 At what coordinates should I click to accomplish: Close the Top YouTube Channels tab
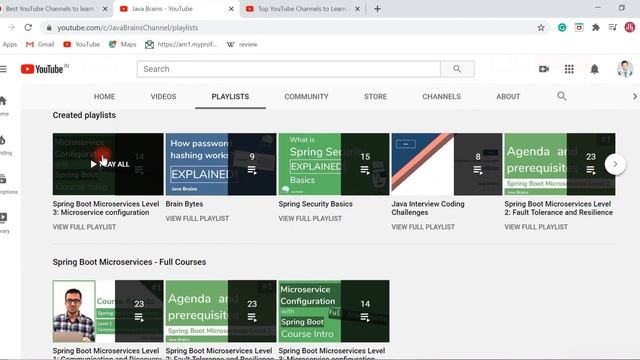[358, 9]
